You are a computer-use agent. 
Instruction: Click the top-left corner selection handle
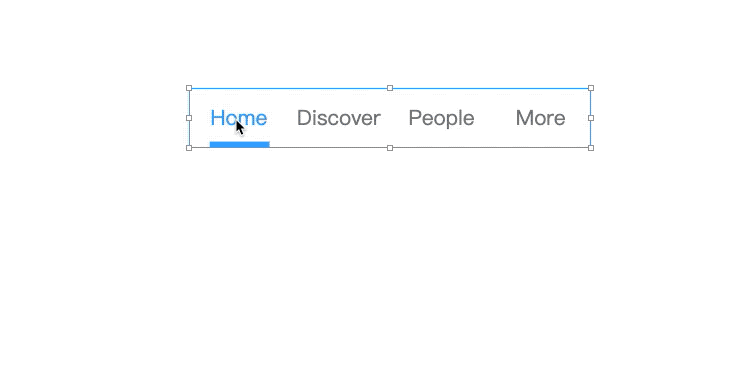pyautogui.click(x=189, y=88)
